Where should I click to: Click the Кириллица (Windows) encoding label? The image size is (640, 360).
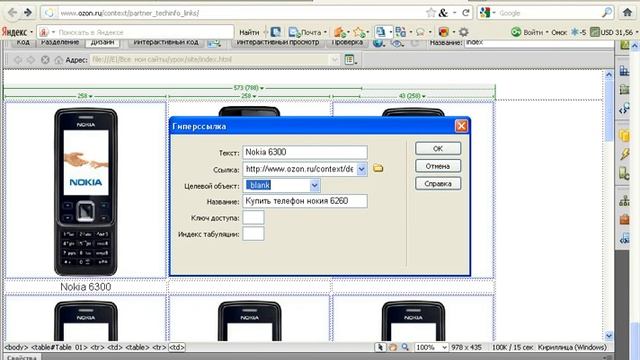[572, 347]
